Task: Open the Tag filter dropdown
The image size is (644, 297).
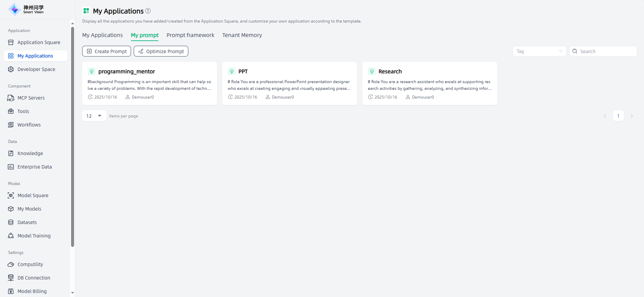Action: [539, 51]
